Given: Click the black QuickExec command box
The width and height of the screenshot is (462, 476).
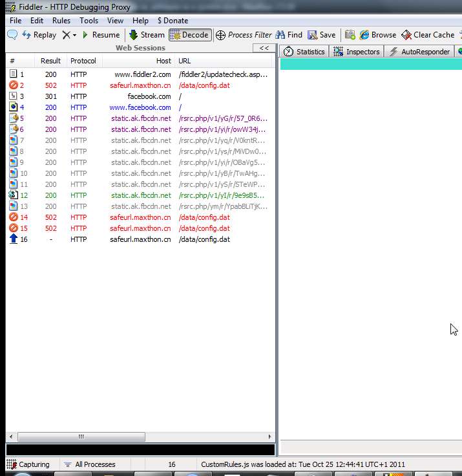Looking at the screenshot, I should [x=140, y=449].
